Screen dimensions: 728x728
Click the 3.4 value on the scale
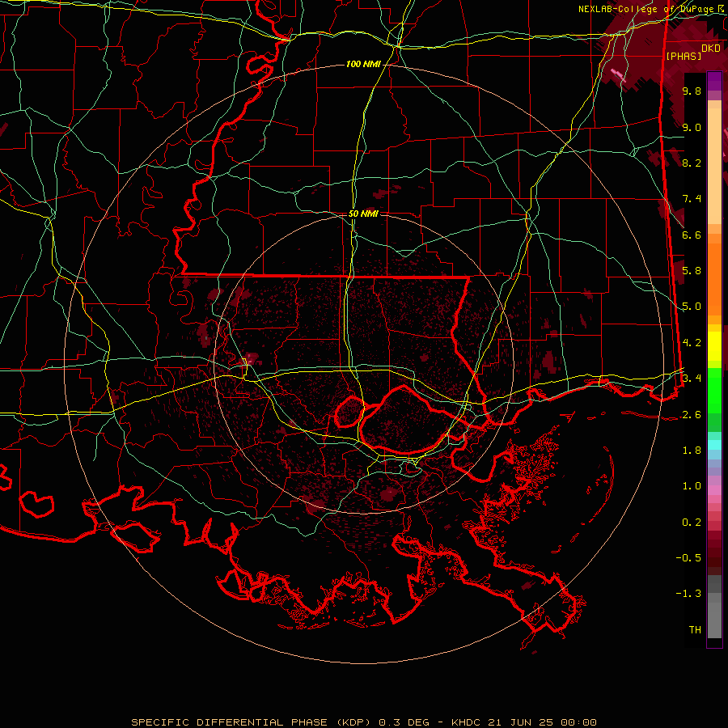[x=692, y=379]
